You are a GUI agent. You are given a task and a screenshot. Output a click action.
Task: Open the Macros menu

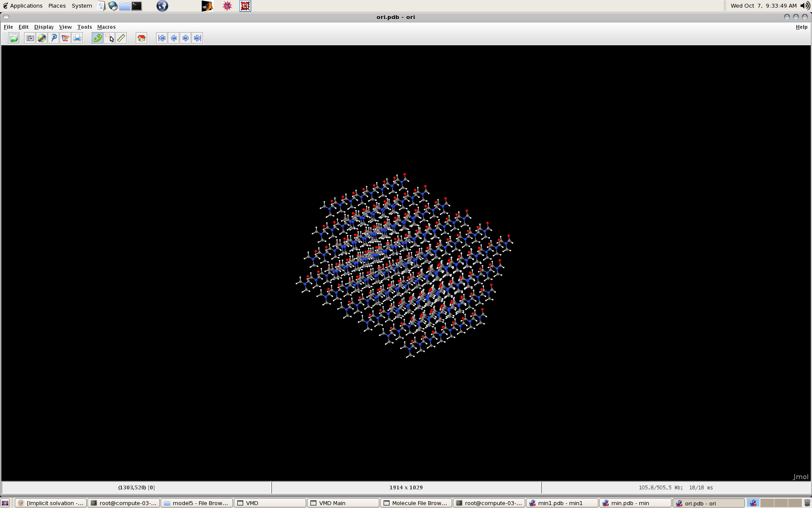(106, 27)
